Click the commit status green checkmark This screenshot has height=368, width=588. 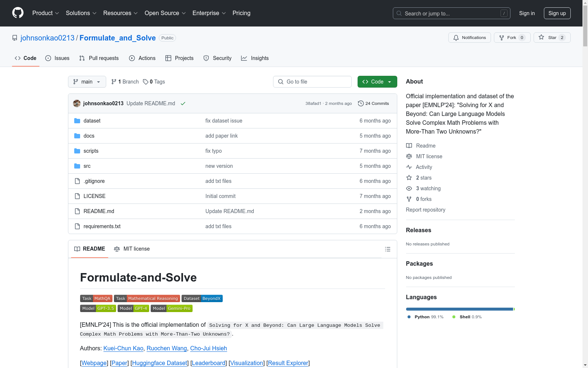183,103
